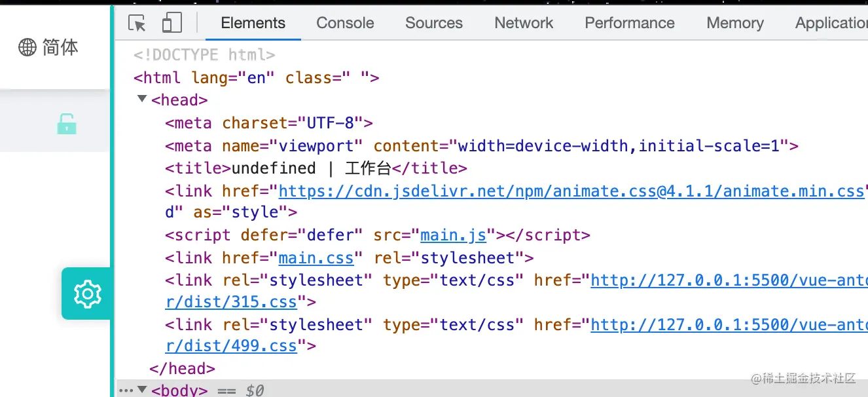Collapse the head element triangle
868x397 pixels.
click(x=142, y=100)
